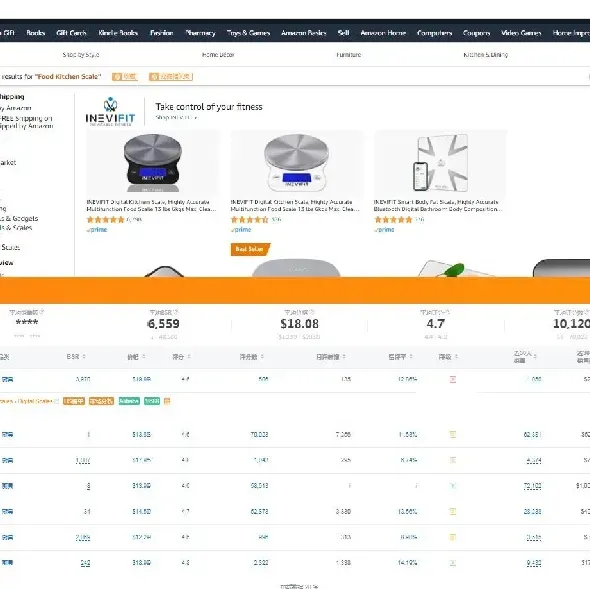Click the green Adview tag
590x589 pixels.
click(x=129, y=401)
